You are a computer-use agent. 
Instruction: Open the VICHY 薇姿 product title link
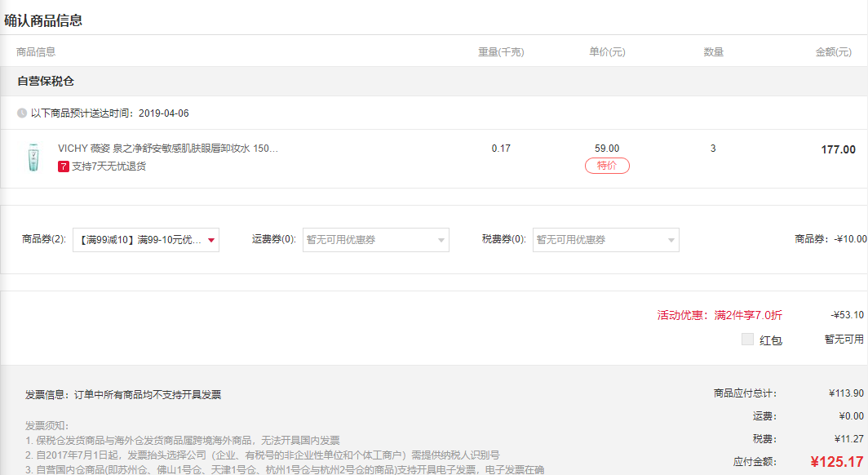(x=168, y=149)
